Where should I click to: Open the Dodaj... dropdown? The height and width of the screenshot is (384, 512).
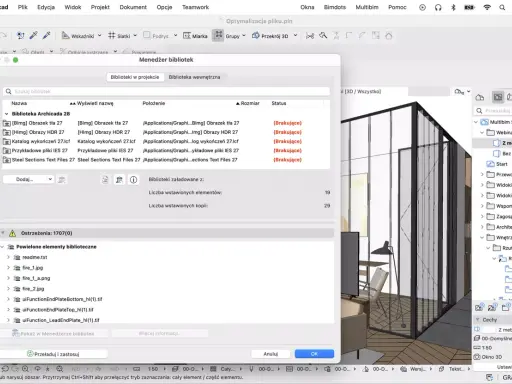click(x=28, y=179)
